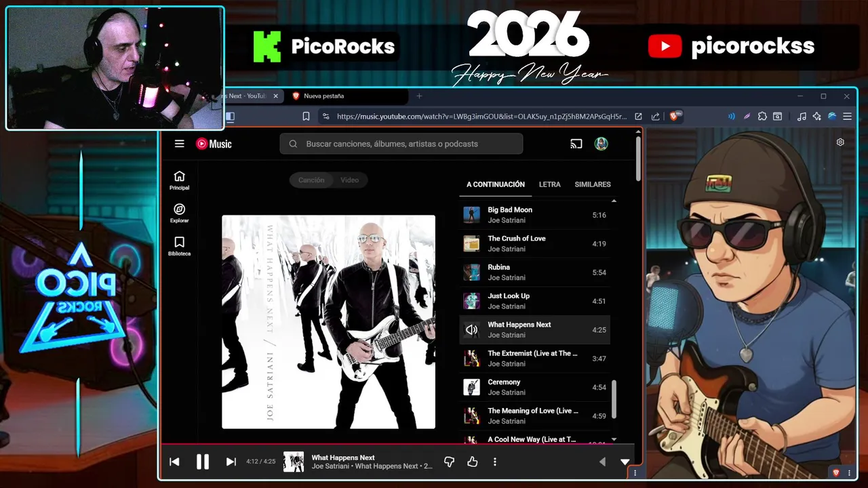Open more options in player bar

[495, 462]
